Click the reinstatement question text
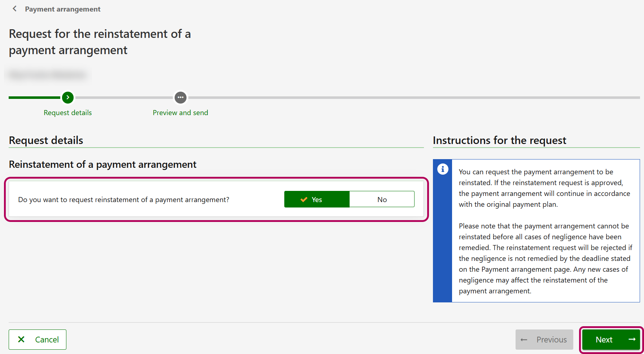This screenshot has width=644, height=354. [x=123, y=200]
